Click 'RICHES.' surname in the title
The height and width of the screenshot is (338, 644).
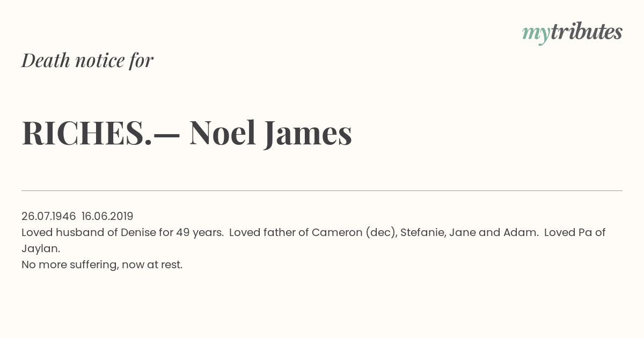87,133
